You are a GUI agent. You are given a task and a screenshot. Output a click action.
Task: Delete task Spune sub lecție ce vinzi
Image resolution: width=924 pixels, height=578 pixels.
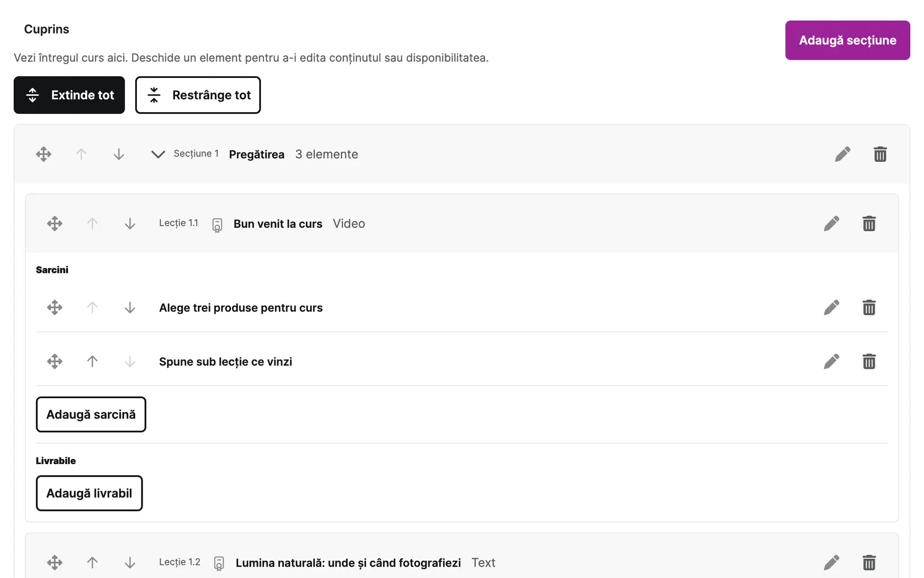click(869, 361)
